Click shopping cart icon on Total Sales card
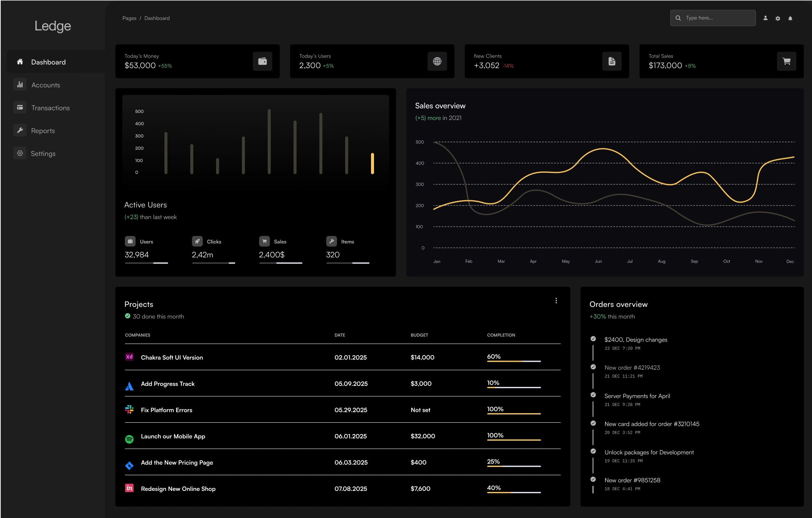The image size is (812, 518). coord(786,61)
